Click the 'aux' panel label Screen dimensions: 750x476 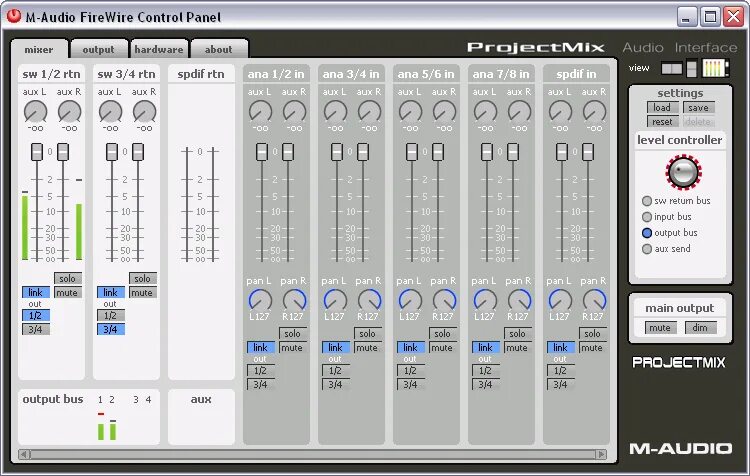(x=201, y=399)
